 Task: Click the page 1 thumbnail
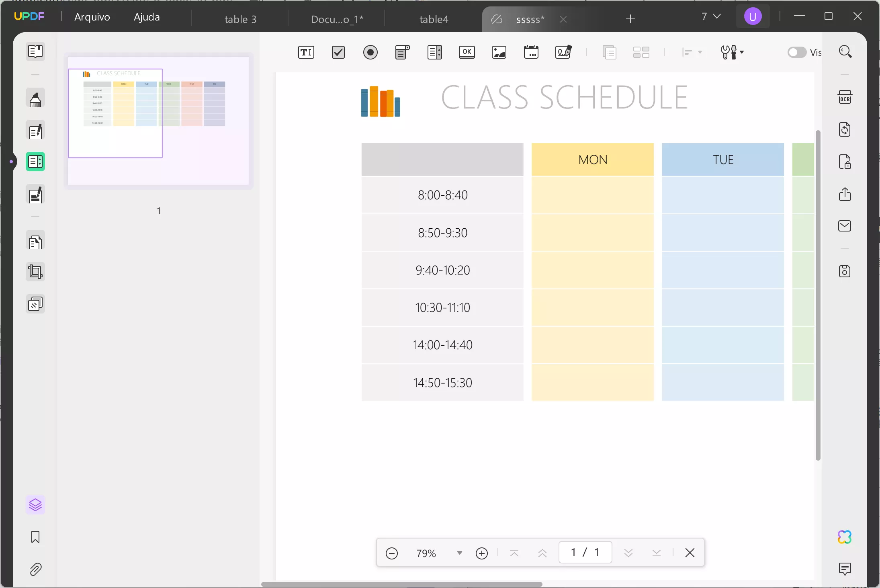click(x=158, y=121)
